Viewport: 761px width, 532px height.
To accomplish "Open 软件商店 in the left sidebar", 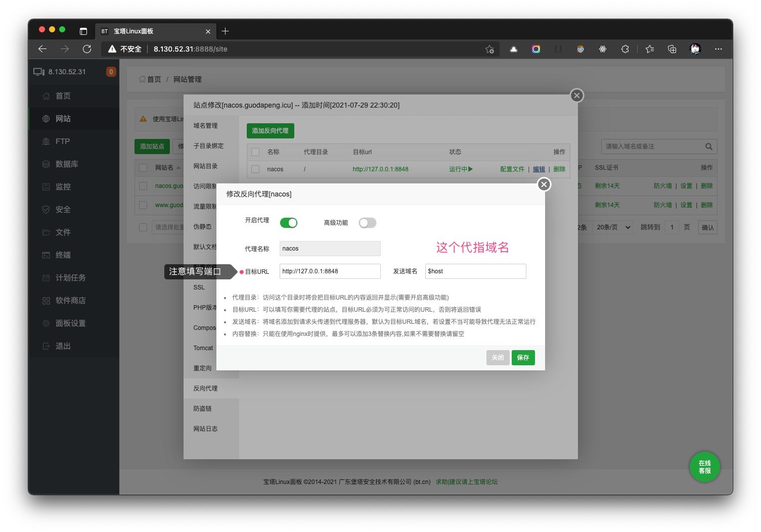I will [70, 301].
